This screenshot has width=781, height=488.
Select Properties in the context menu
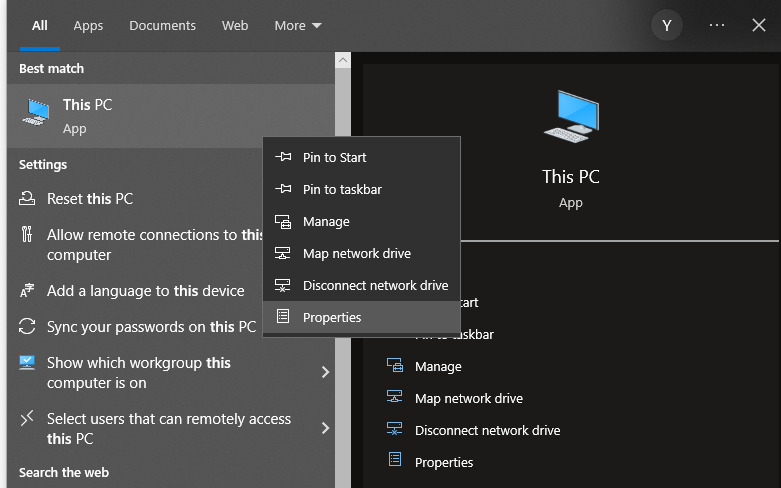[332, 317]
